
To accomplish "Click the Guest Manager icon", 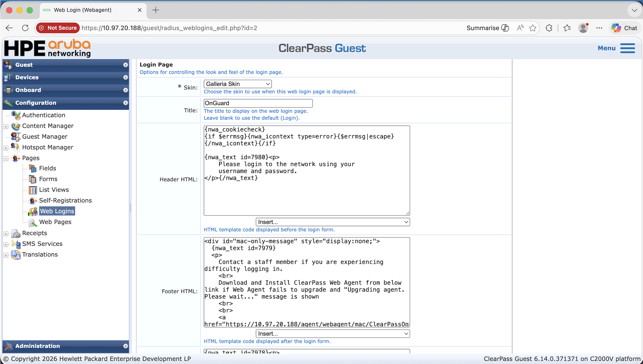I will click(16, 136).
